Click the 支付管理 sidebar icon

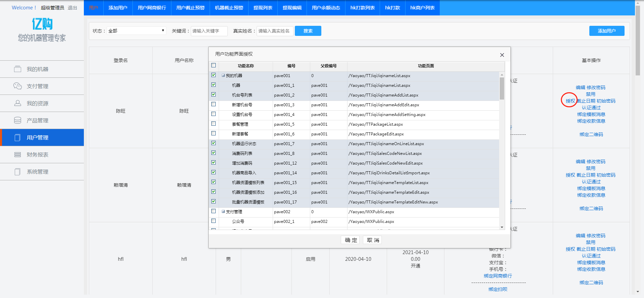tap(17, 86)
